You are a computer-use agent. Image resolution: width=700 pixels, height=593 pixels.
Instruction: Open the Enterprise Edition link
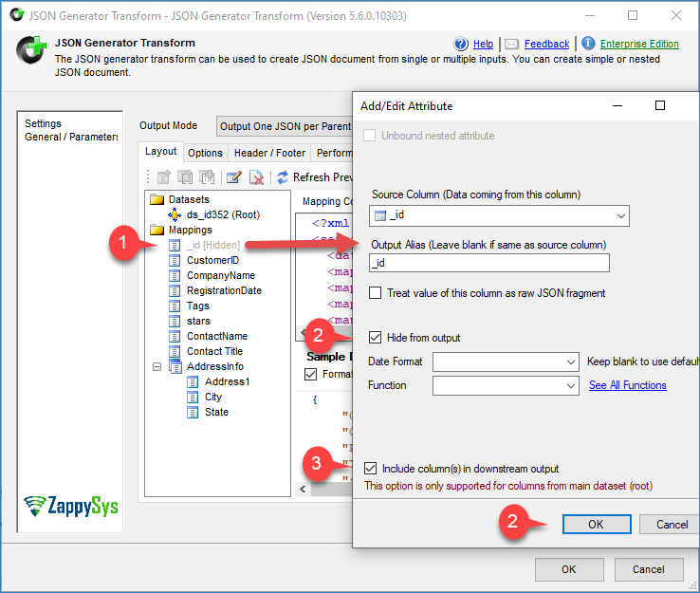tap(639, 44)
